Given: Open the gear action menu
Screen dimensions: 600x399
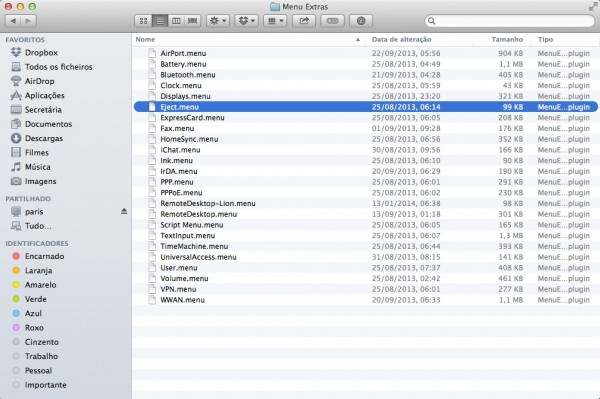Looking at the screenshot, I should click(x=218, y=21).
